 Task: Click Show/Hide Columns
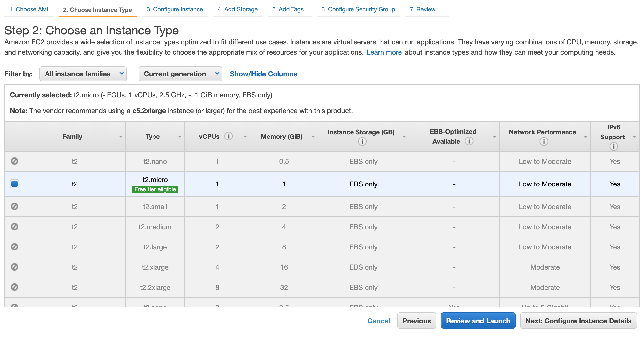pos(263,74)
